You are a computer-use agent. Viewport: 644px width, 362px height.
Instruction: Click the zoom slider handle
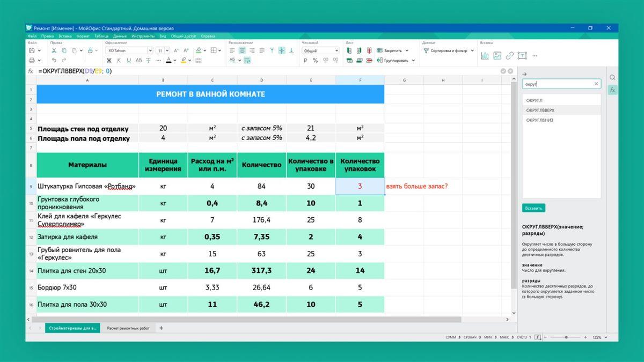pyautogui.click(x=566, y=337)
